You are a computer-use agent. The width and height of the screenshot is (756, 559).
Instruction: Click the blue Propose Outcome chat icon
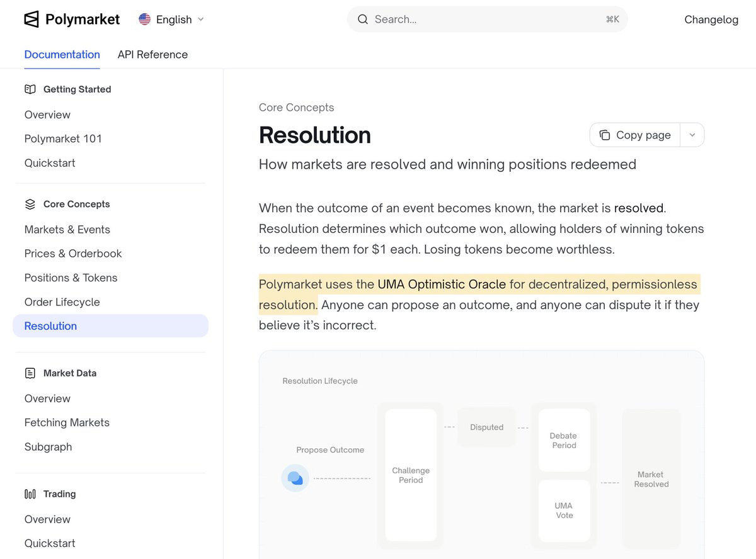coord(295,478)
